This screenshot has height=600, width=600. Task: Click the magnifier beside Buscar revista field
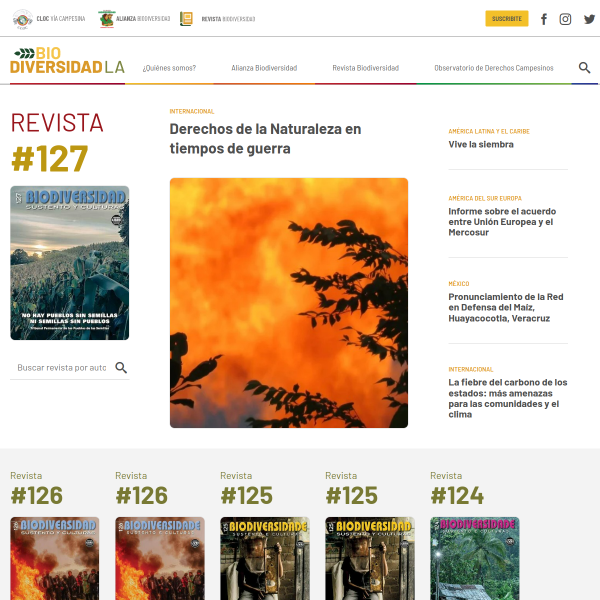coord(121,367)
